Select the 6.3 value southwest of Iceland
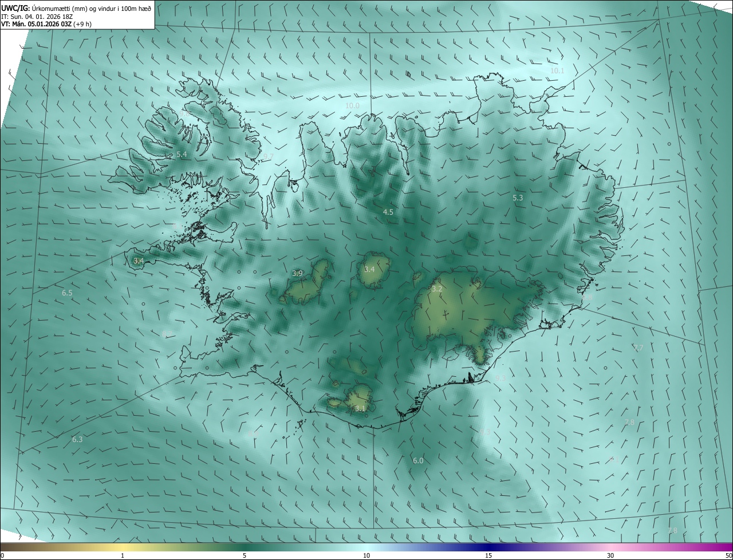733x560 pixels. tap(77, 440)
